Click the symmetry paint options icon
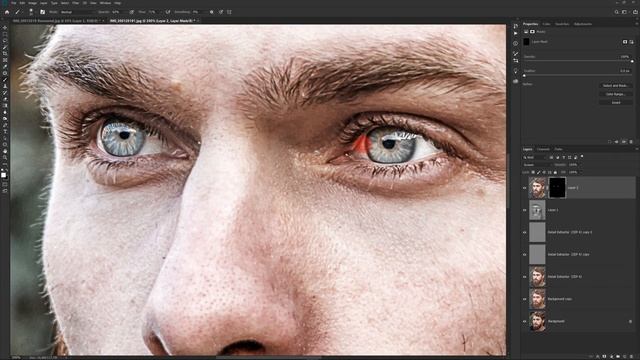This screenshot has width=640, height=360. coord(229,12)
